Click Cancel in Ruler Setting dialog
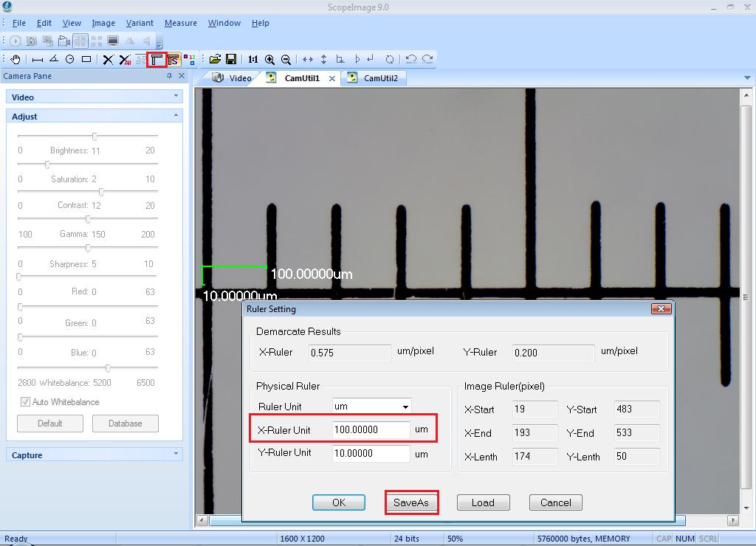The image size is (756, 546). click(x=555, y=502)
